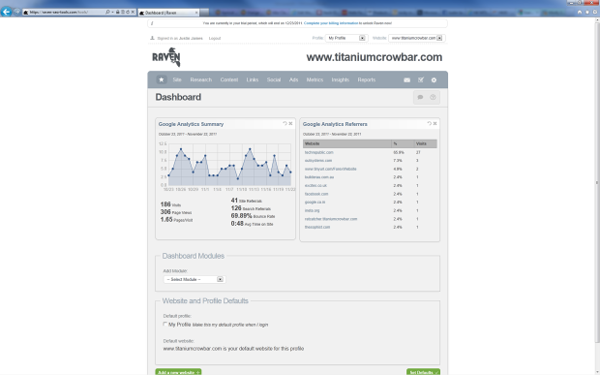Image resolution: width=600 pixels, height=375 pixels.
Task: Open the help question mark icon
Action: click(433, 97)
